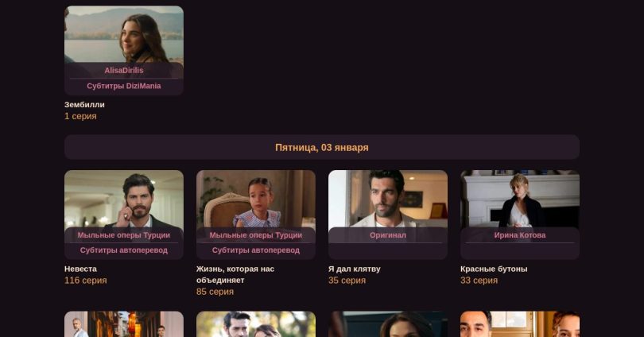Select AlisaDirilis voiceover label on Зембилли

(x=123, y=71)
